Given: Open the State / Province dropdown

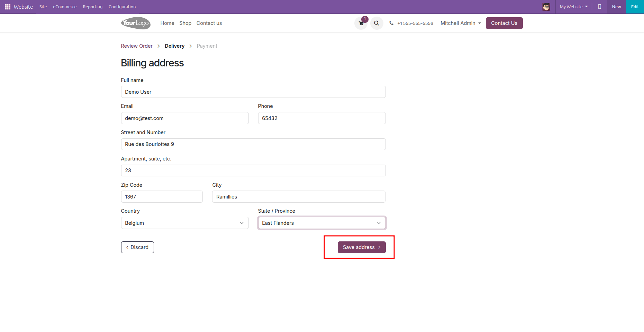Looking at the screenshot, I should (322, 223).
